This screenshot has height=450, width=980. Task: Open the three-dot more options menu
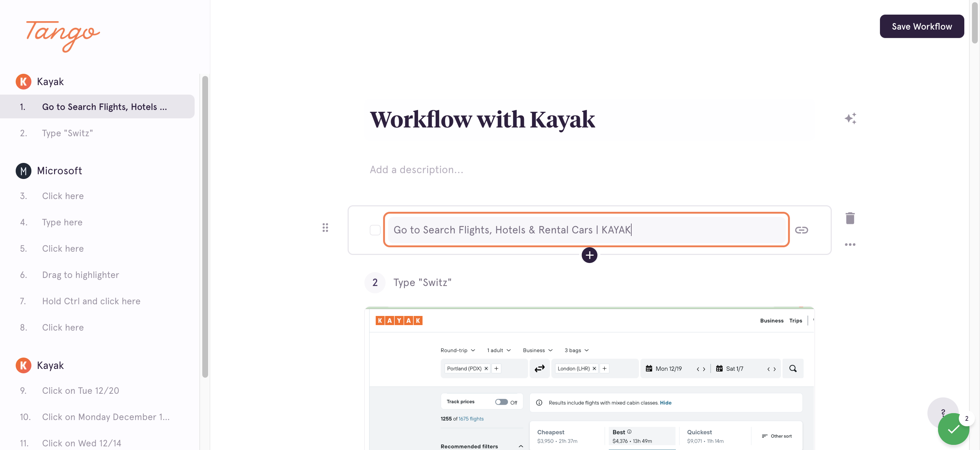click(850, 244)
